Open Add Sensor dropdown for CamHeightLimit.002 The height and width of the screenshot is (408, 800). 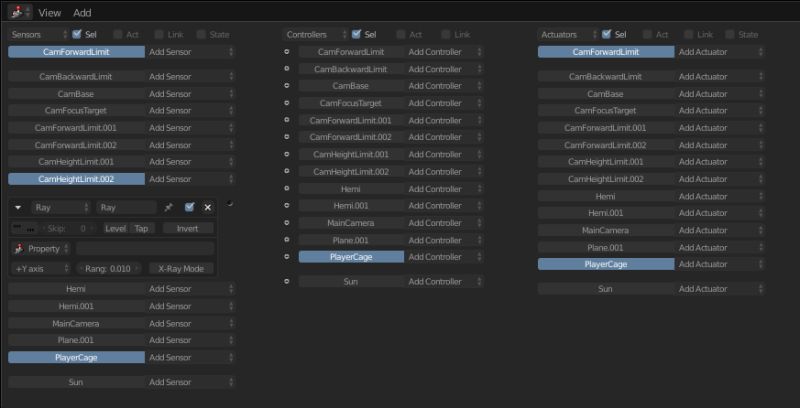coord(190,179)
